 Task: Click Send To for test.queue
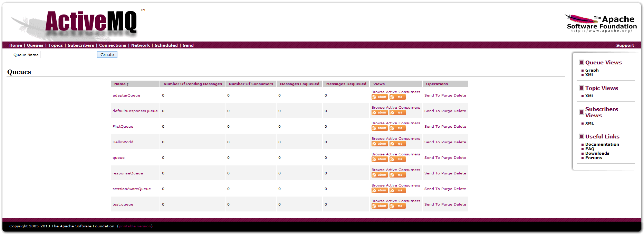click(432, 205)
